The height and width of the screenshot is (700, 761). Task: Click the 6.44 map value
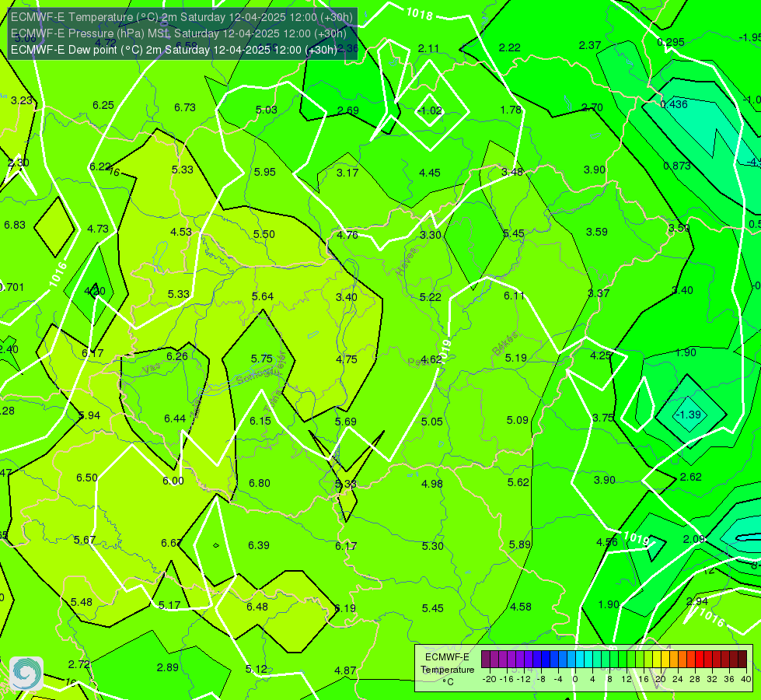point(175,418)
